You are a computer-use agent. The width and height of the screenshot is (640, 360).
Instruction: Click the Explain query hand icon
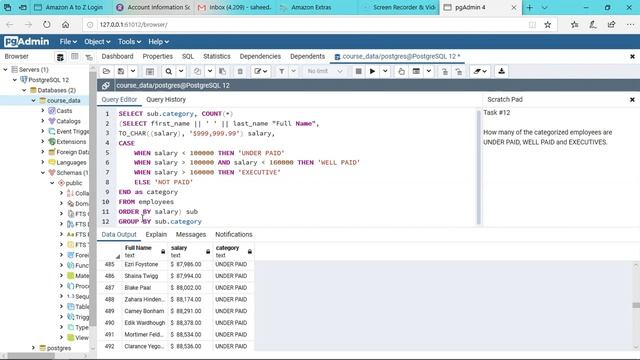[x=402, y=71]
